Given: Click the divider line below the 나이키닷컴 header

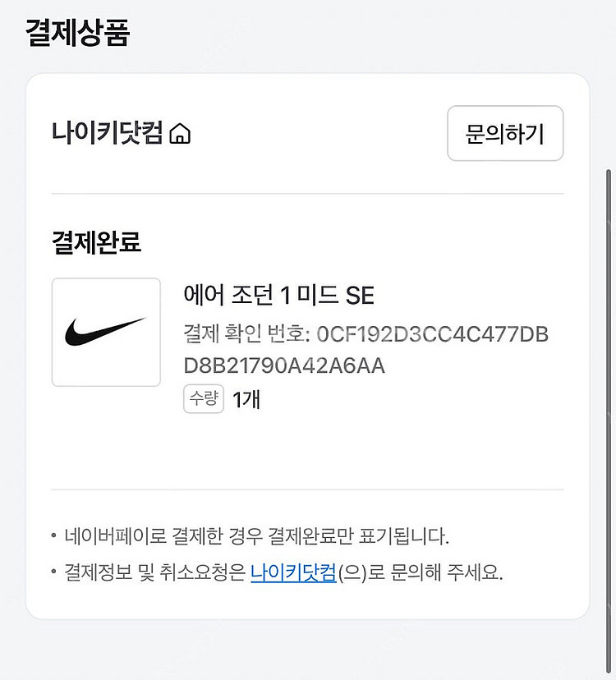Looking at the screenshot, I should coord(307,194).
